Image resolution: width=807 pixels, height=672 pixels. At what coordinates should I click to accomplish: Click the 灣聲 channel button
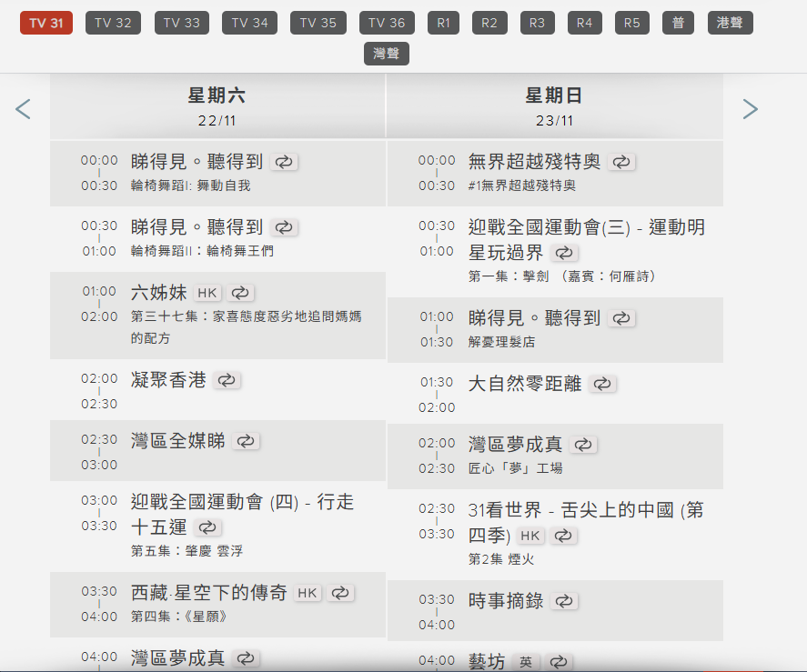pos(386,53)
